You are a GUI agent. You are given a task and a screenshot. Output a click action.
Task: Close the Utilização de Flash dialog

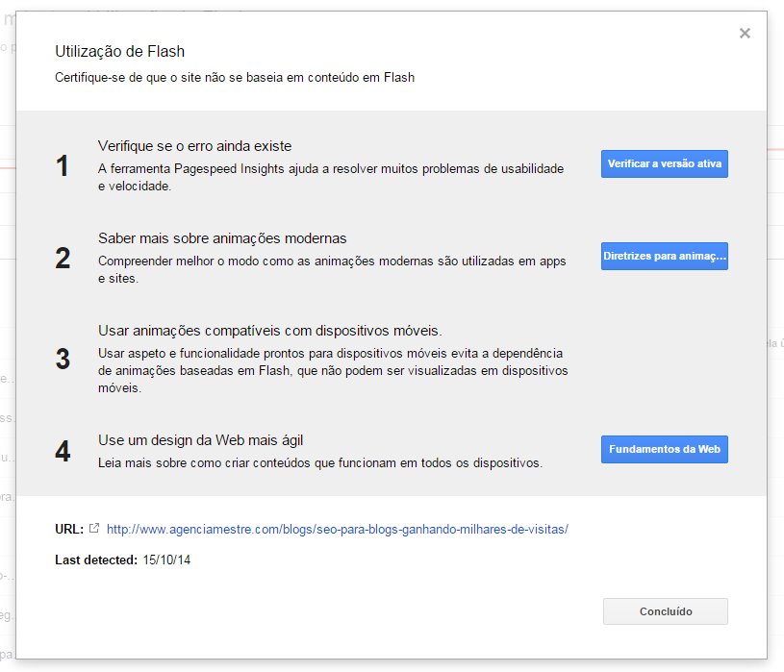point(745,34)
